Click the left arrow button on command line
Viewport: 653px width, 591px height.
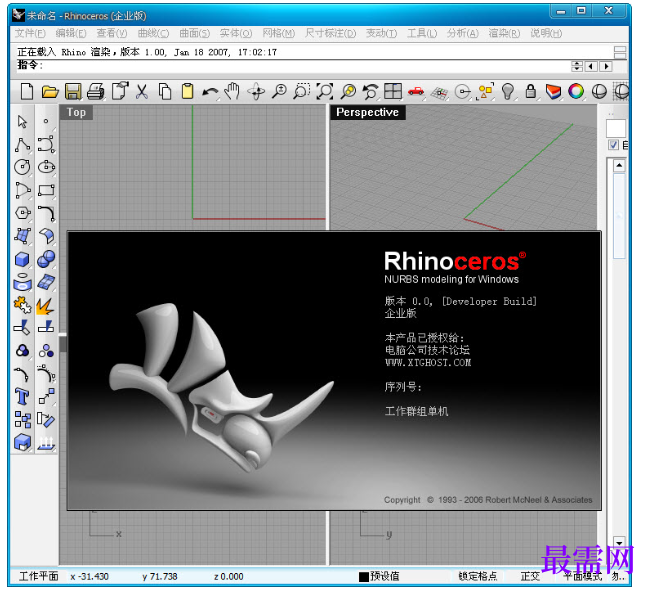pos(591,66)
